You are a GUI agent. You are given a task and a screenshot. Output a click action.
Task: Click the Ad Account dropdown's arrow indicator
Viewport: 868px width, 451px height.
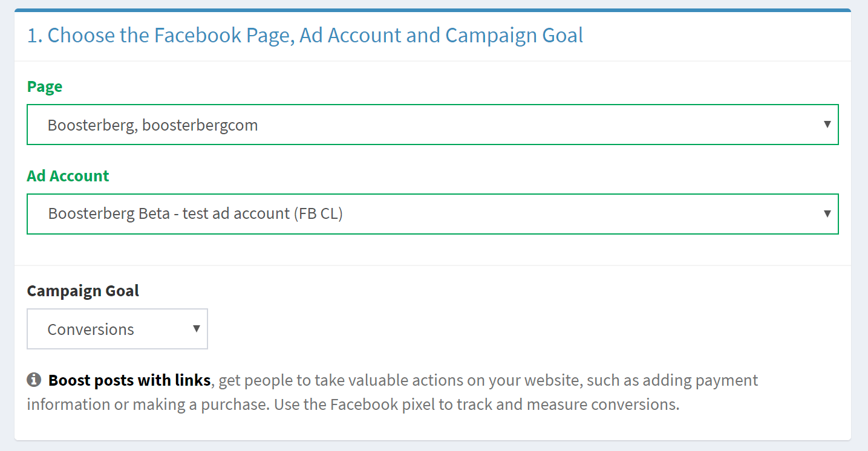(827, 213)
